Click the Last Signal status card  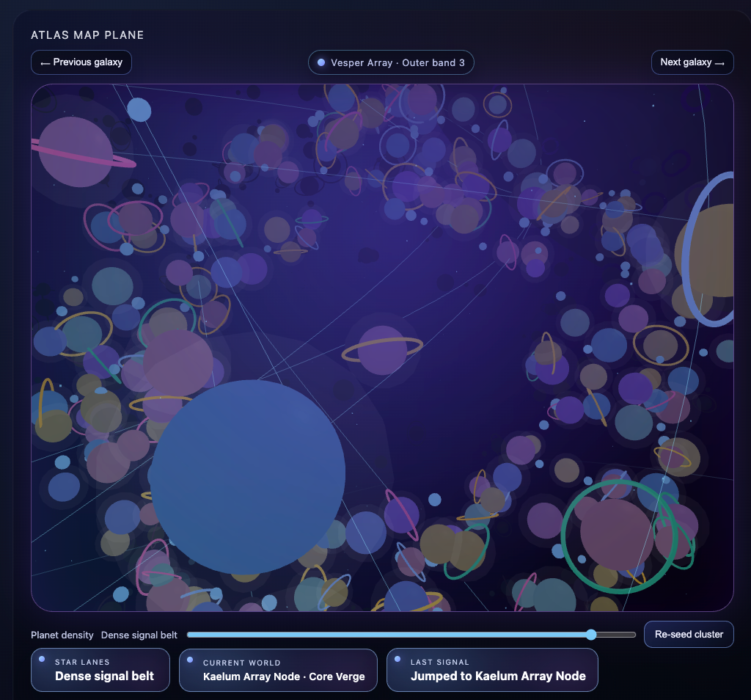(x=491, y=670)
